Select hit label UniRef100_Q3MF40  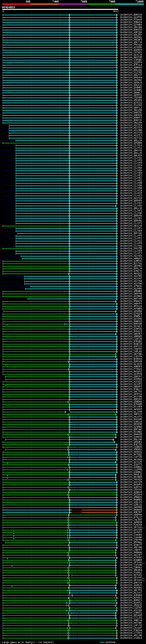pyautogui.click(x=131, y=261)
